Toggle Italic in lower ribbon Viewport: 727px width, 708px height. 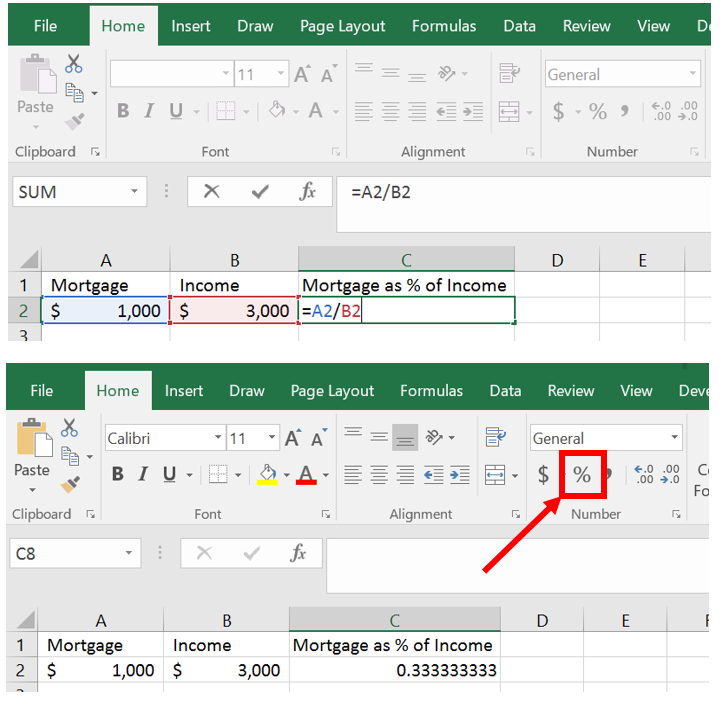[x=143, y=474]
